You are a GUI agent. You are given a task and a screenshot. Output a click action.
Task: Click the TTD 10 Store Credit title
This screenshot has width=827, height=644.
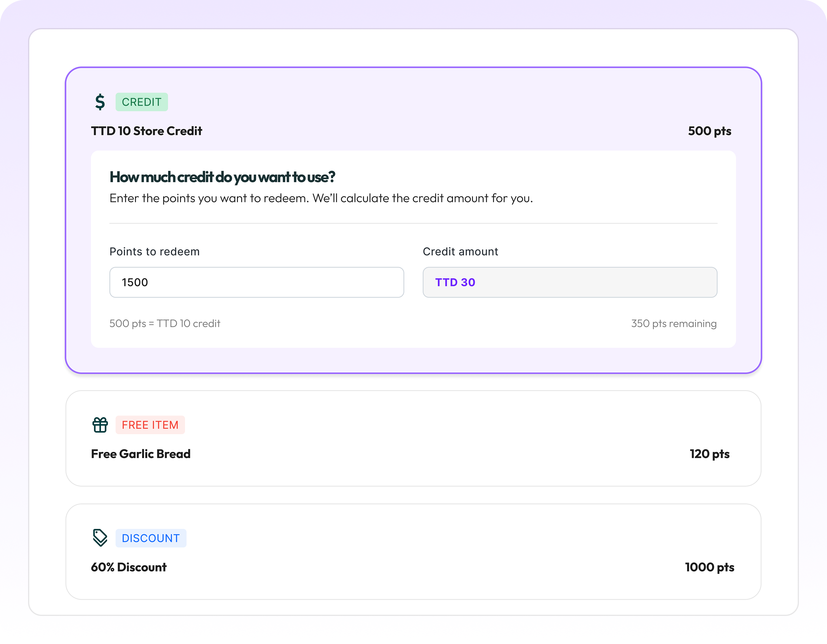point(147,131)
